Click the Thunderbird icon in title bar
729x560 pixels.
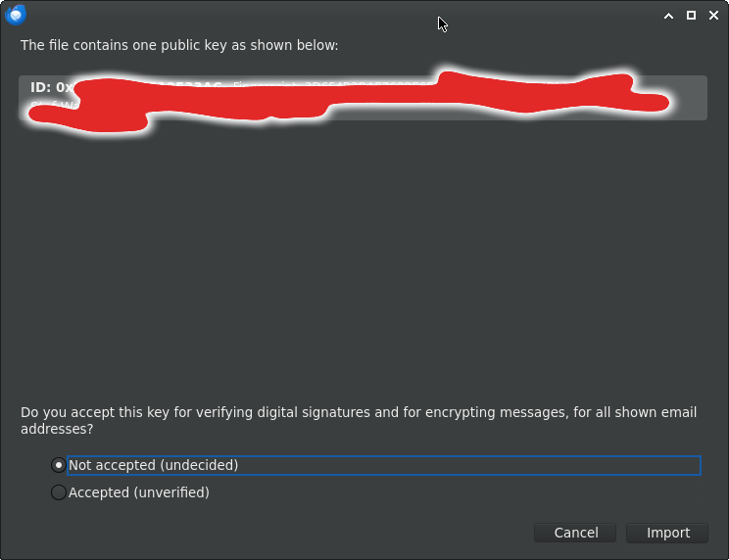coord(16,15)
